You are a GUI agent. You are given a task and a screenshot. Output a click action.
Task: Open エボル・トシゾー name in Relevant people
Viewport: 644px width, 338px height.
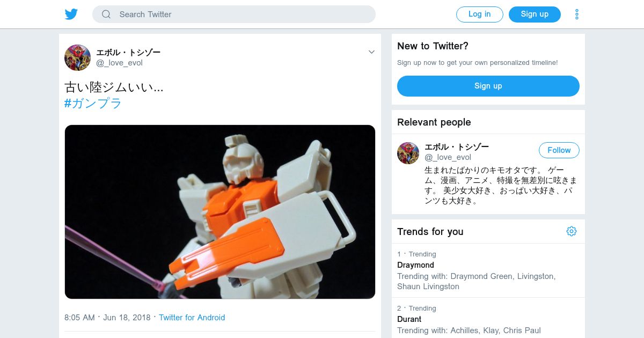pos(457,147)
